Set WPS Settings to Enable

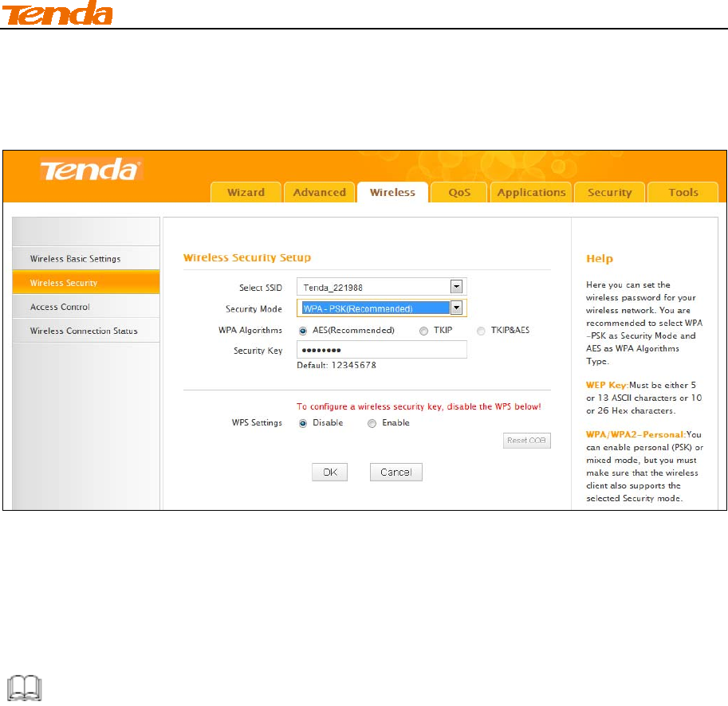tap(372, 423)
